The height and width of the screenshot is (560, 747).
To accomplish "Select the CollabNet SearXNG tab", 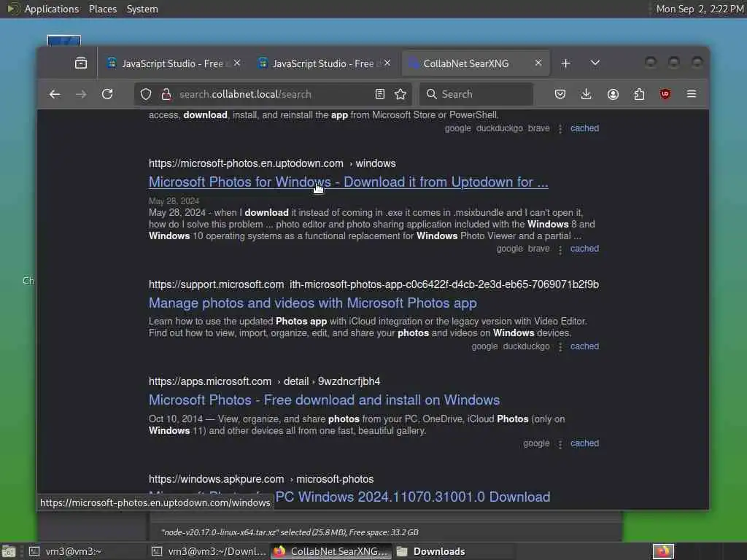I will [x=476, y=63].
